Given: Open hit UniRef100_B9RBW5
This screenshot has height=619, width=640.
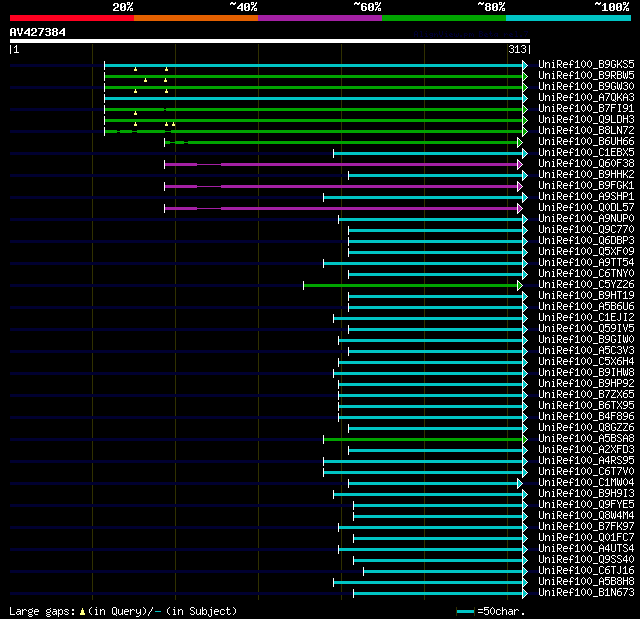Looking at the screenshot, I should point(586,75).
